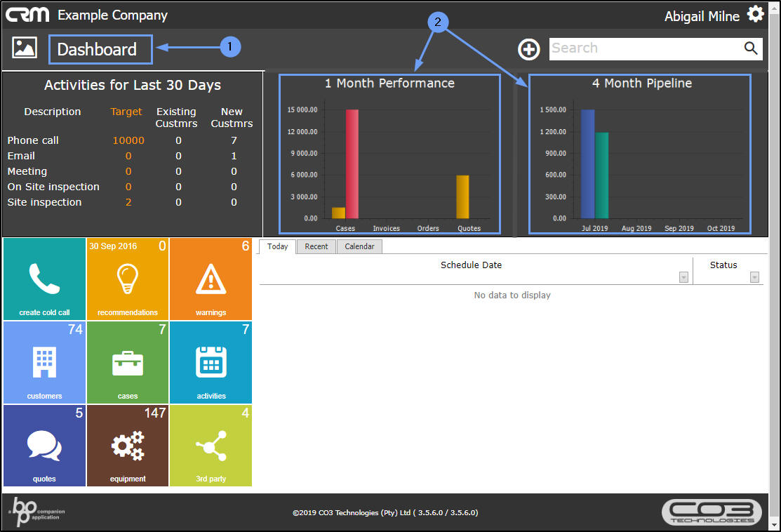Click the red Cases bar in chart
Viewport: 781px width, 532px height.
[352, 164]
